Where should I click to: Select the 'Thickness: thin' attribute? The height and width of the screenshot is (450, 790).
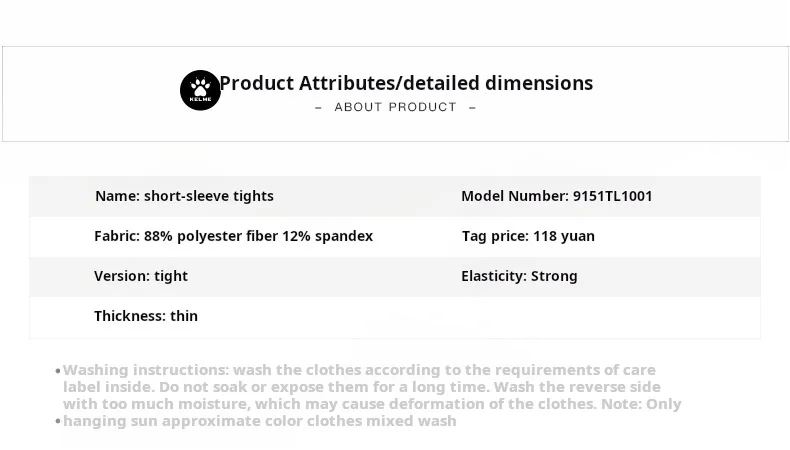coord(146,316)
